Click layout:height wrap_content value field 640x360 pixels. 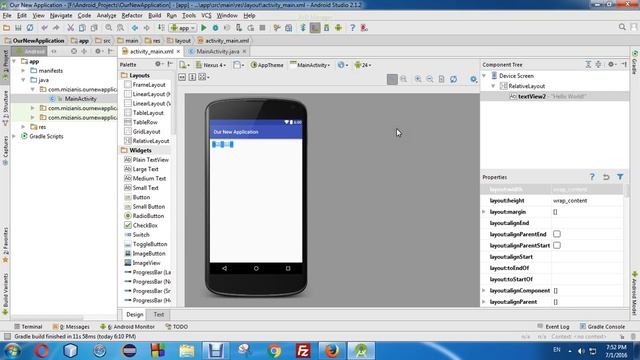coord(587,200)
